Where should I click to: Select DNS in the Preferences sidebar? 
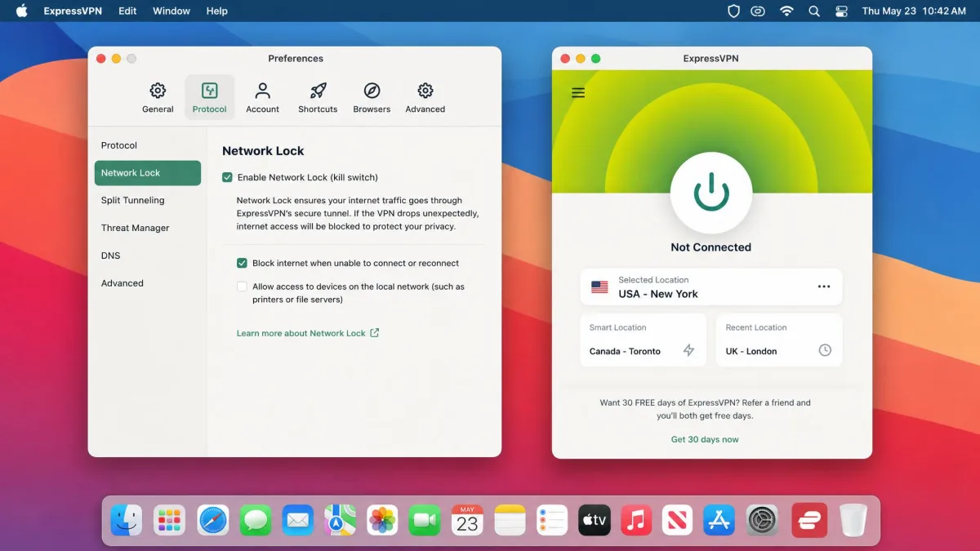(148, 256)
